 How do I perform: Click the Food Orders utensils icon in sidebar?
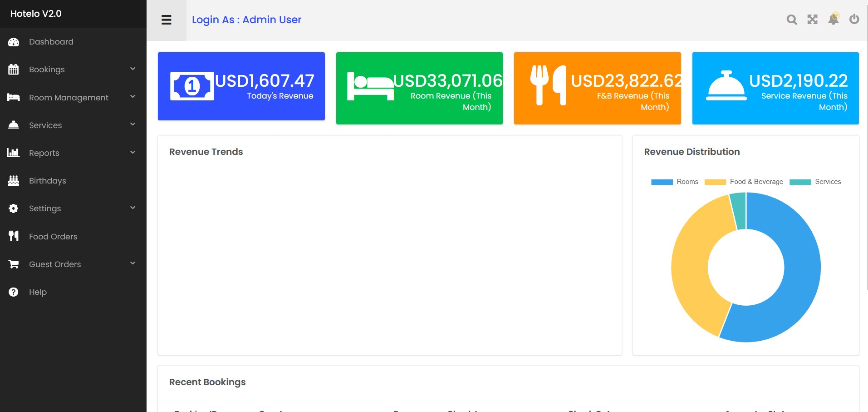[14, 236]
